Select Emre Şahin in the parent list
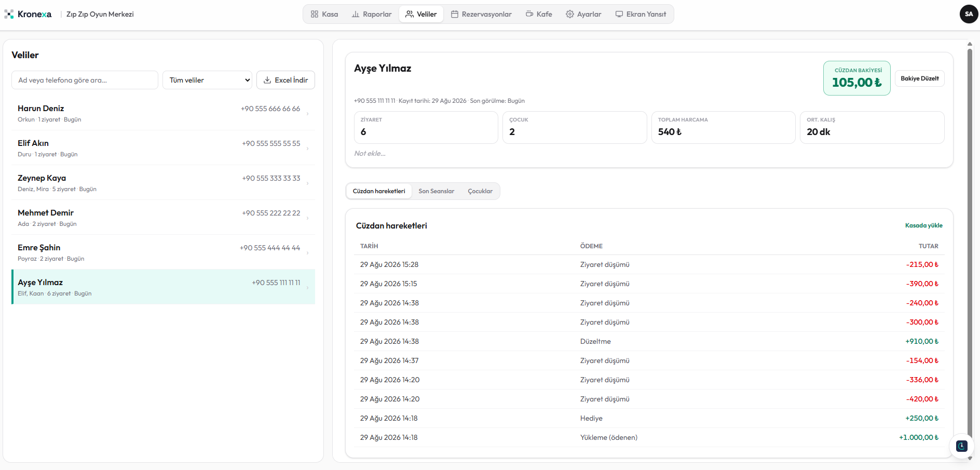Screen dimensions: 980x470 tap(163, 252)
